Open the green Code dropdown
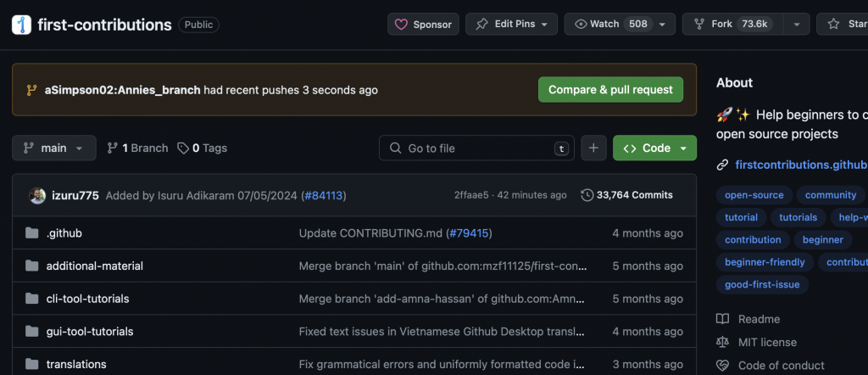This screenshot has height=375, width=868. click(x=655, y=148)
